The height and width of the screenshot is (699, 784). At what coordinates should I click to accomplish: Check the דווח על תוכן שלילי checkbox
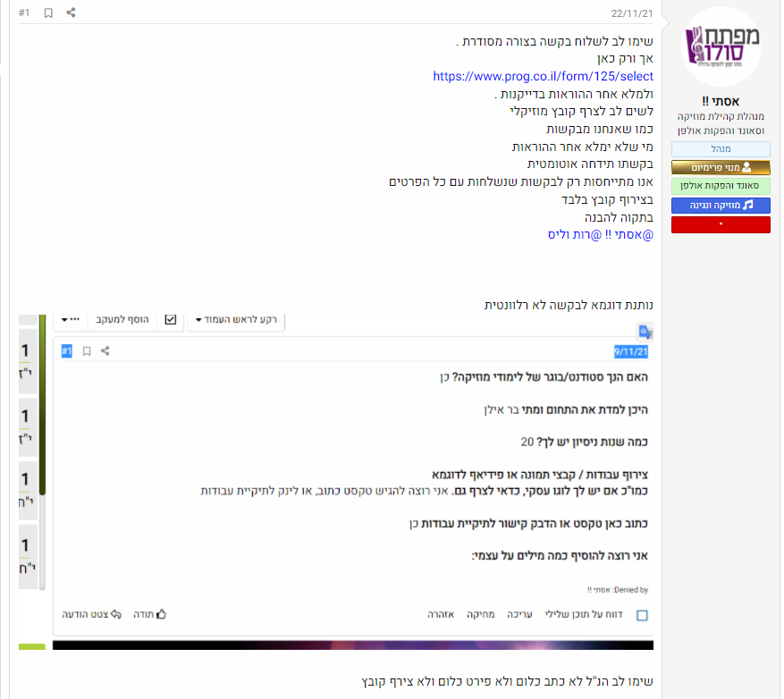point(640,614)
